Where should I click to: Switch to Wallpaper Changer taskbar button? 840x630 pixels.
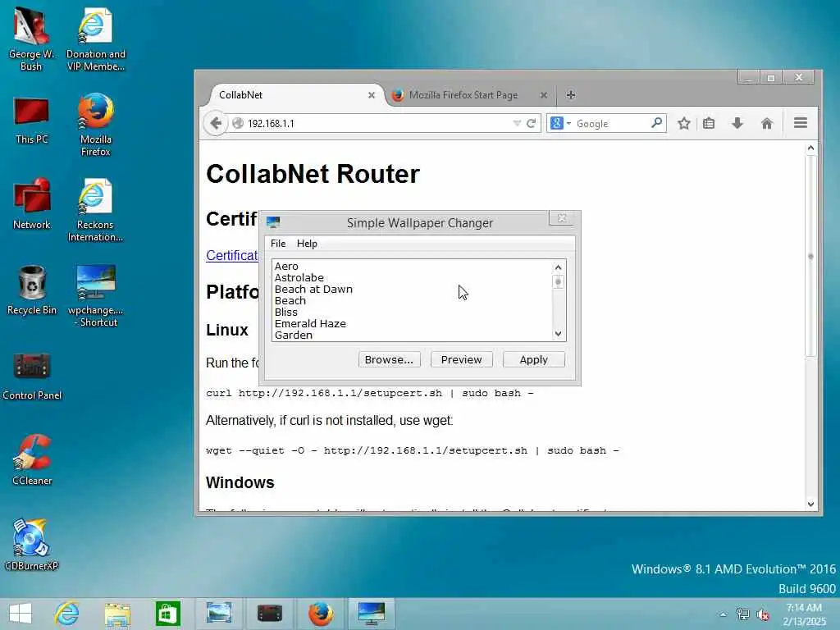click(372, 614)
